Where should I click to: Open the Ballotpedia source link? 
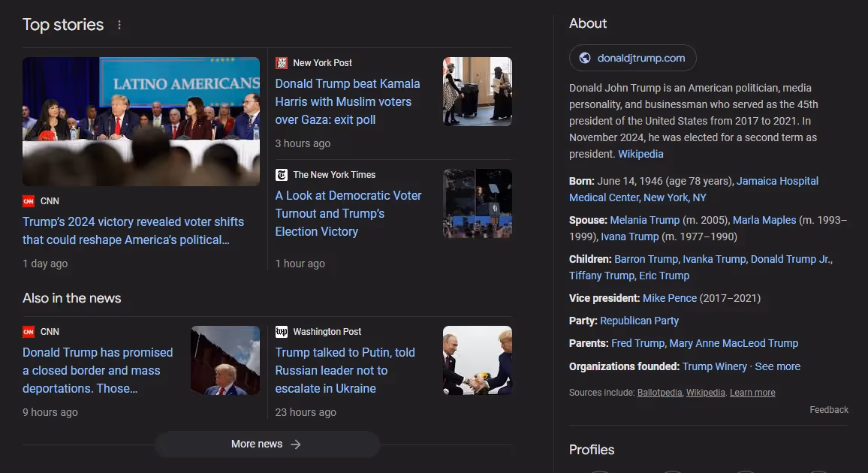tap(659, 393)
